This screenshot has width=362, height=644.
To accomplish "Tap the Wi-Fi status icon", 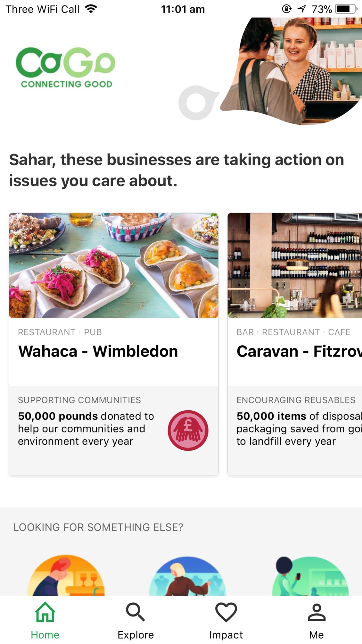I will point(91,9).
